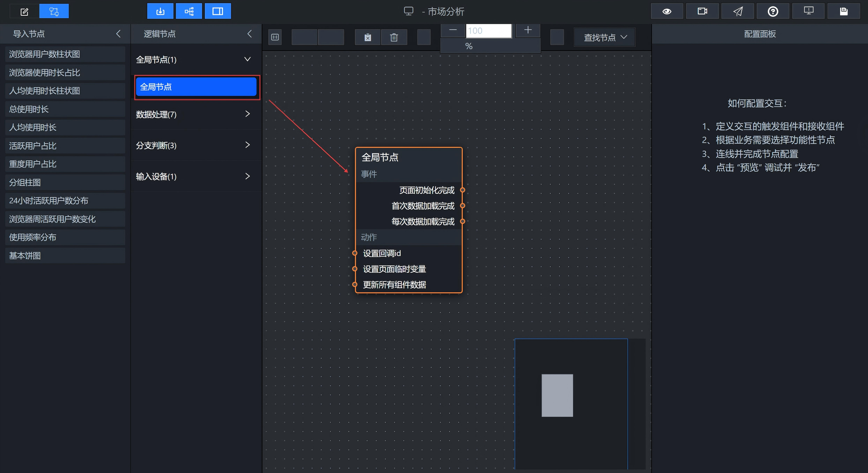The width and height of the screenshot is (868, 473).
Task: Click the 页面初始化完成 output port
Action: click(x=462, y=190)
